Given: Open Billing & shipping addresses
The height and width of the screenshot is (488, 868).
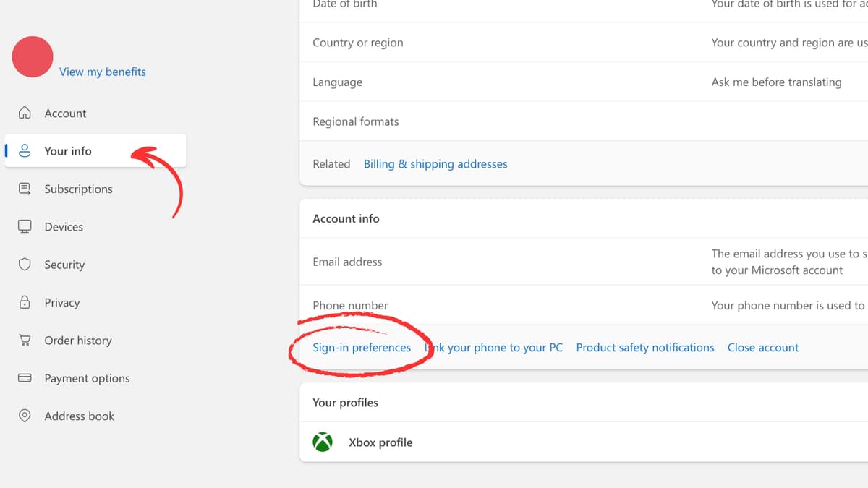Looking at the screenshot, I should 435,163.
